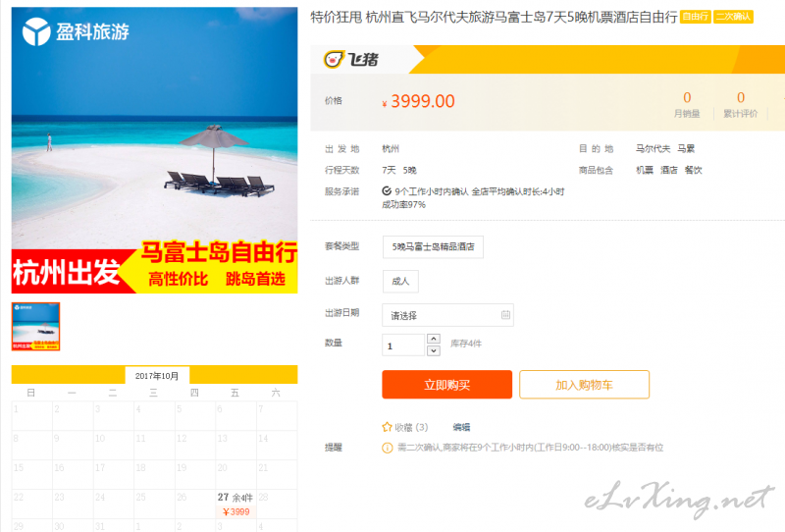
Task: Decrease quantity with the down arrow
Action: click(434, 350)
